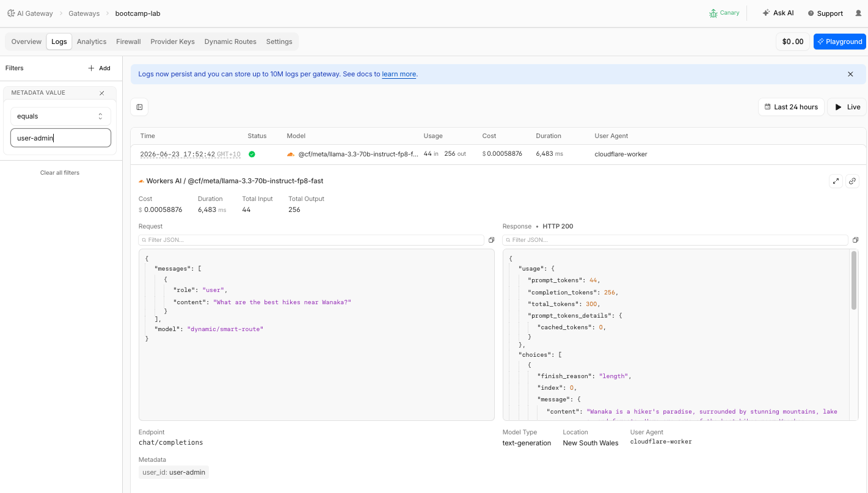Click the $0.00 cost button

(793, 42)
